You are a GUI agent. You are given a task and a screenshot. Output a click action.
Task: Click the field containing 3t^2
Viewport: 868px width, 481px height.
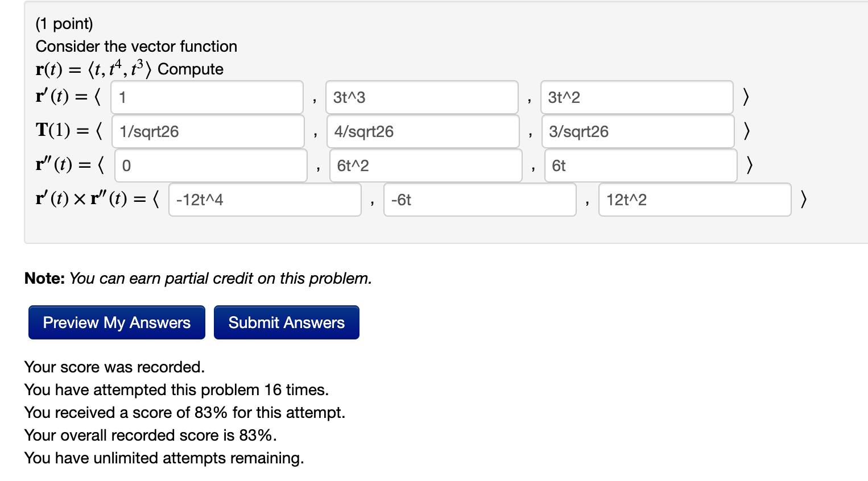(636, 97)
